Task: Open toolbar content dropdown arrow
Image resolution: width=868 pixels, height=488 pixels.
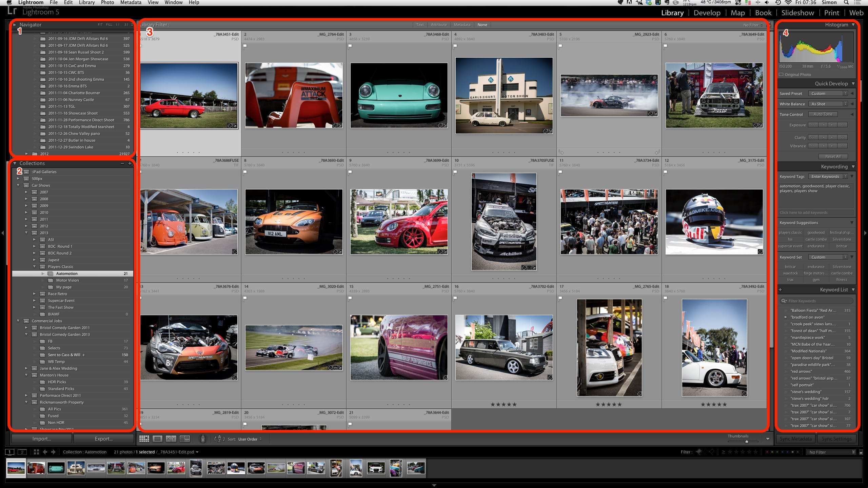Action: (x=768, y=439)
